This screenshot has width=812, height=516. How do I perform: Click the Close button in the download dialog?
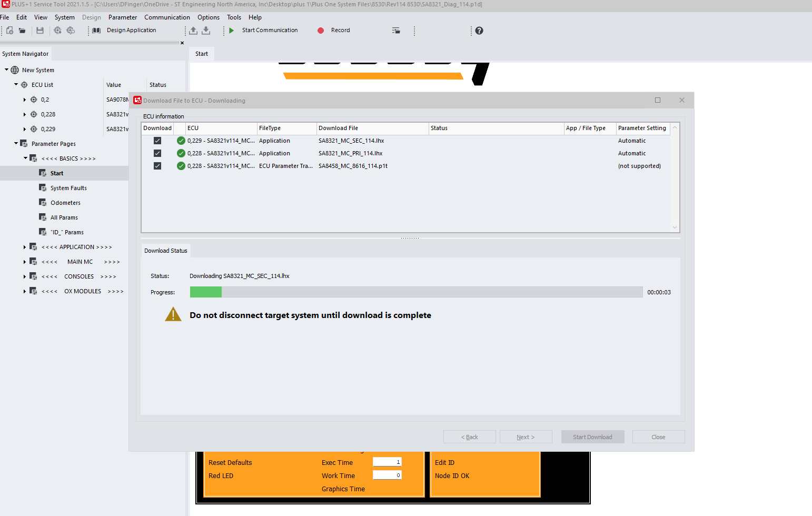pos(658,436)
